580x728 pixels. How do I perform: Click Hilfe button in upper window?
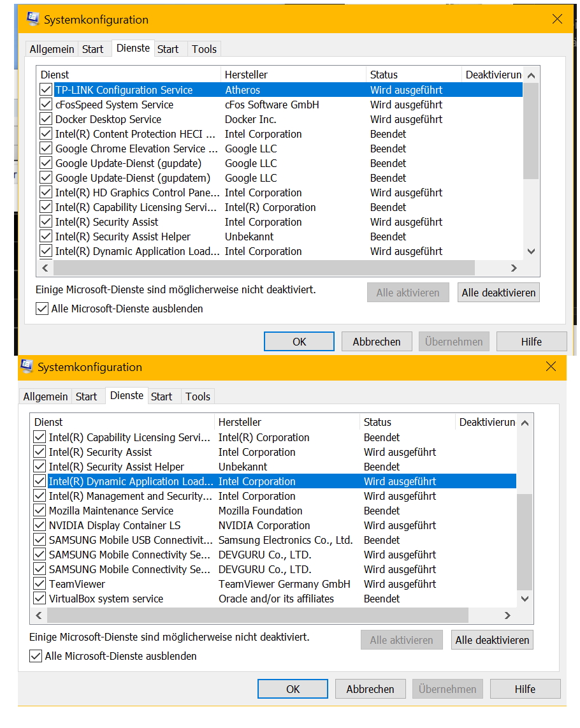coord(531,342)
